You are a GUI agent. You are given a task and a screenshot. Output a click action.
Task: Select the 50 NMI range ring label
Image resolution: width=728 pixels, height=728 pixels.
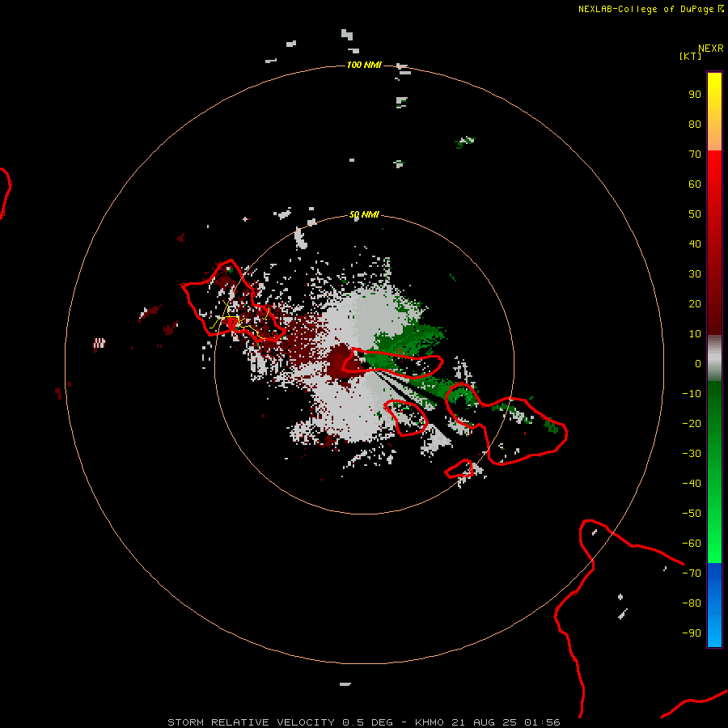[364, 214]
